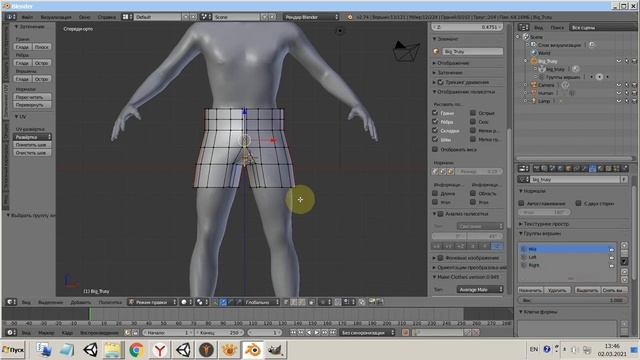Image resolution: width=640 pixels, height=360 pixels.
Task: Click the Timeline editor type icon
Action: click(11, 332)
